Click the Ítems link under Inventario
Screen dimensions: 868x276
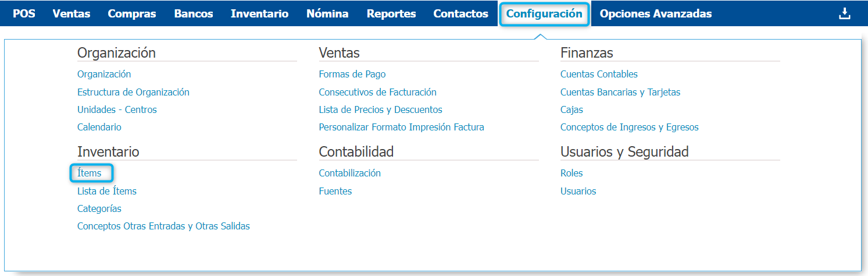coord(90,173)
